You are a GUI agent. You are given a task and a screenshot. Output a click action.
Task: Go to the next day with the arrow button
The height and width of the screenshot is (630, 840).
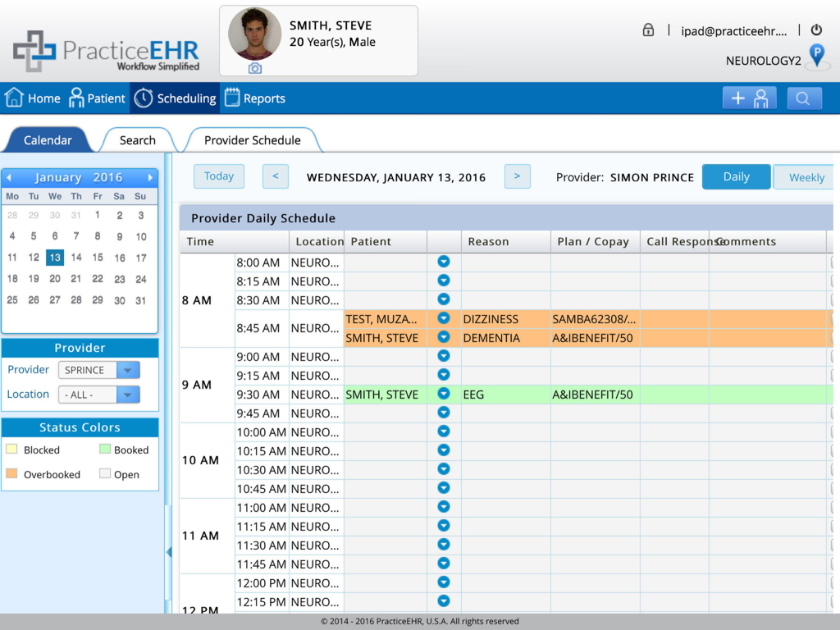(x=516, y=176)
